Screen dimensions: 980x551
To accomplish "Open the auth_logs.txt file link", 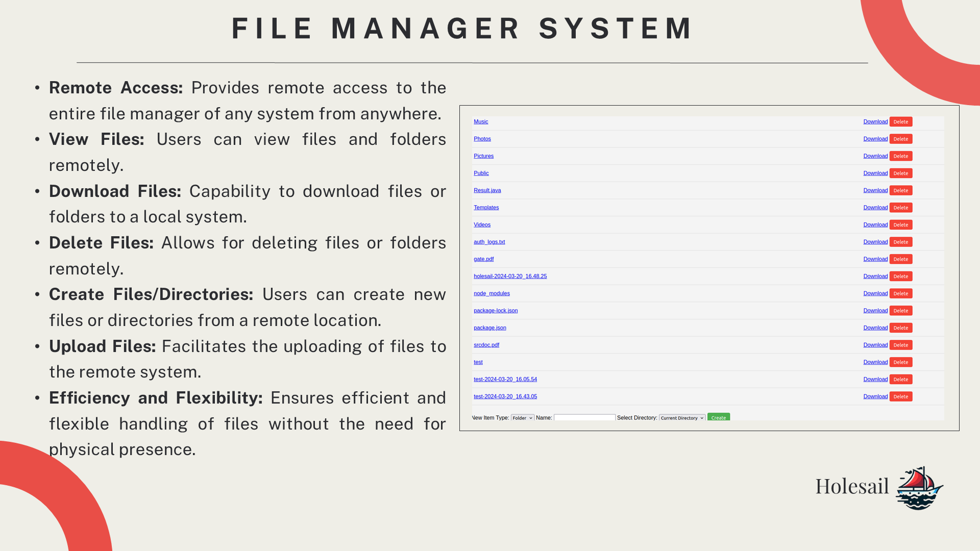I will pos(489,242).
